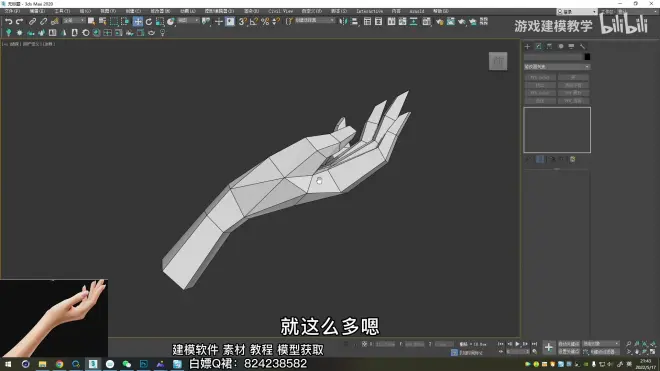Click the large plus key button near timeline
Screen dimensions: 660x371
548,347
